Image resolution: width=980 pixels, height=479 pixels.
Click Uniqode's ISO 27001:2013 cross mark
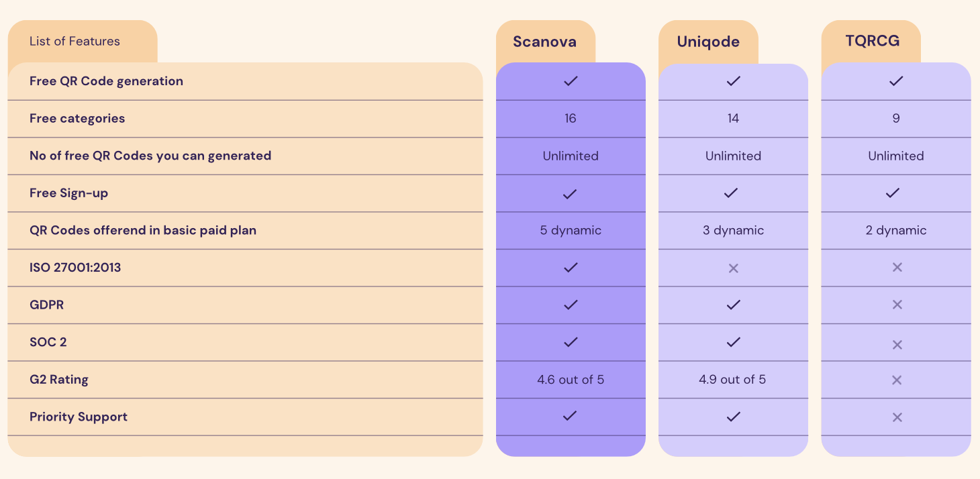(x=733, y=268)
